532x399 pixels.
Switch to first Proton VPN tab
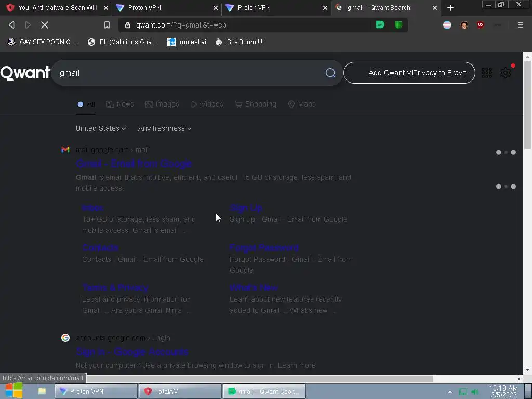166,7
